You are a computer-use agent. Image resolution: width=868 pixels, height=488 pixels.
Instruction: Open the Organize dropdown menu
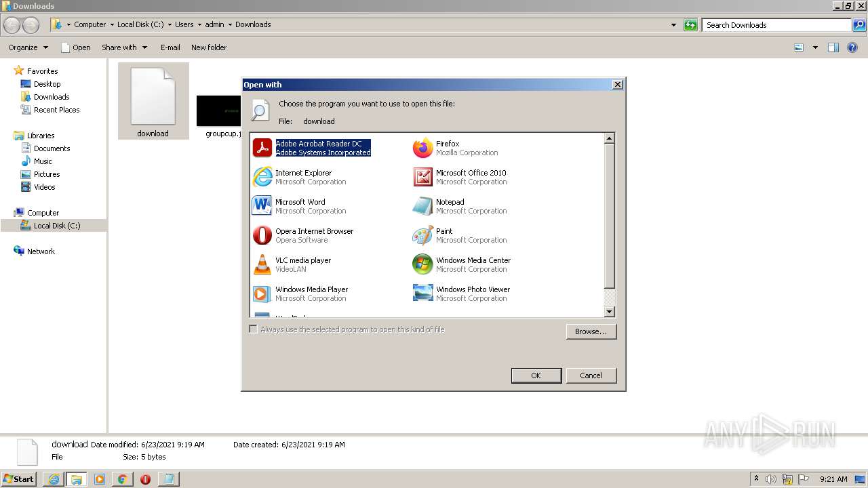[x=28, y=47]
